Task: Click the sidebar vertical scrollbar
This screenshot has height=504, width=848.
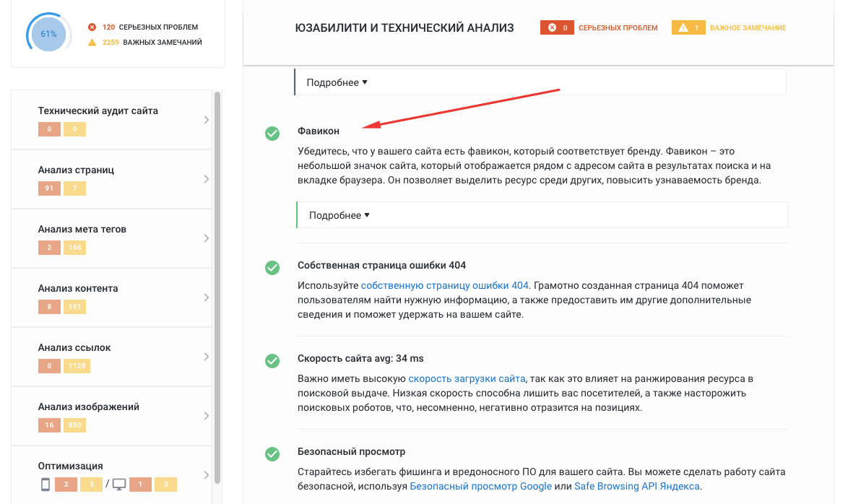Action: point(217,289)
